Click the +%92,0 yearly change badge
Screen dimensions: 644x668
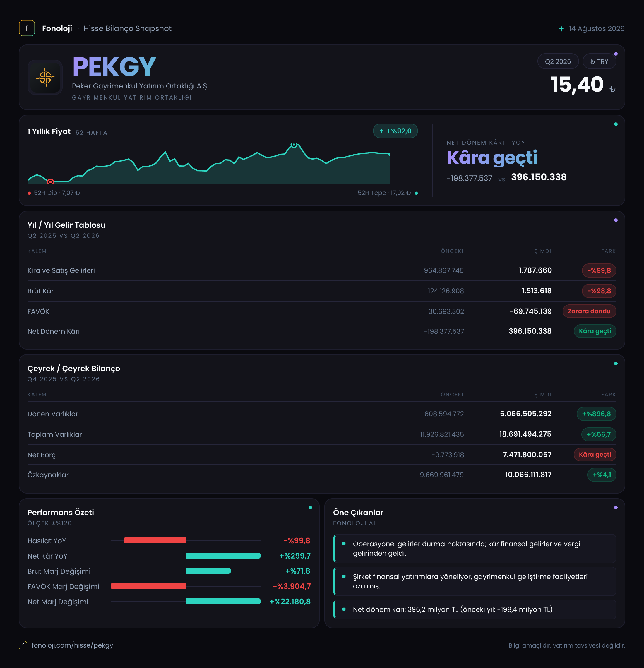coord(395,131)
